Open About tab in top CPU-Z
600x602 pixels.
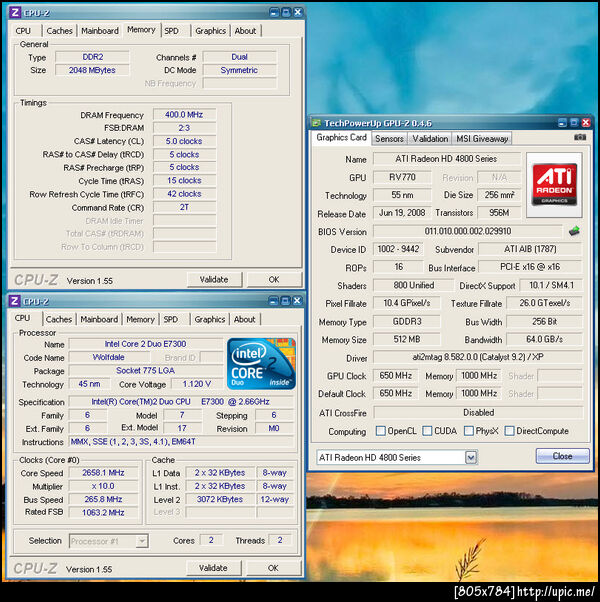click(x=245, y=31)
